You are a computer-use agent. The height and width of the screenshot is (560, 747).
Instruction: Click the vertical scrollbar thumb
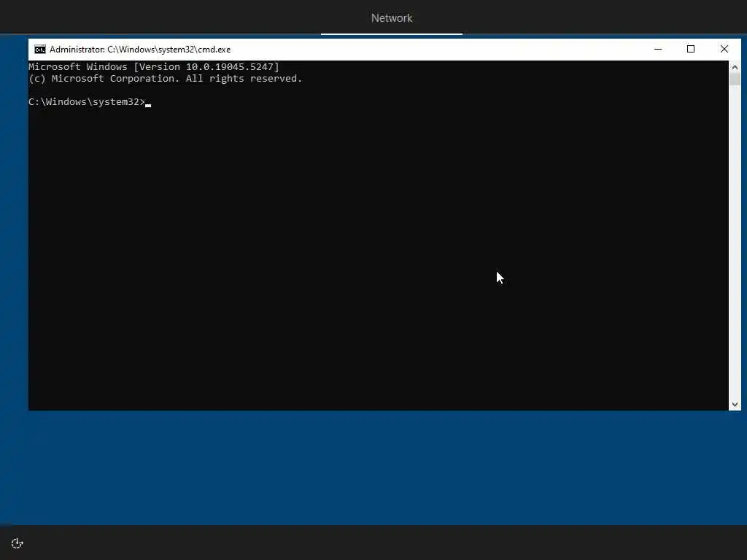tap(735, 79)
